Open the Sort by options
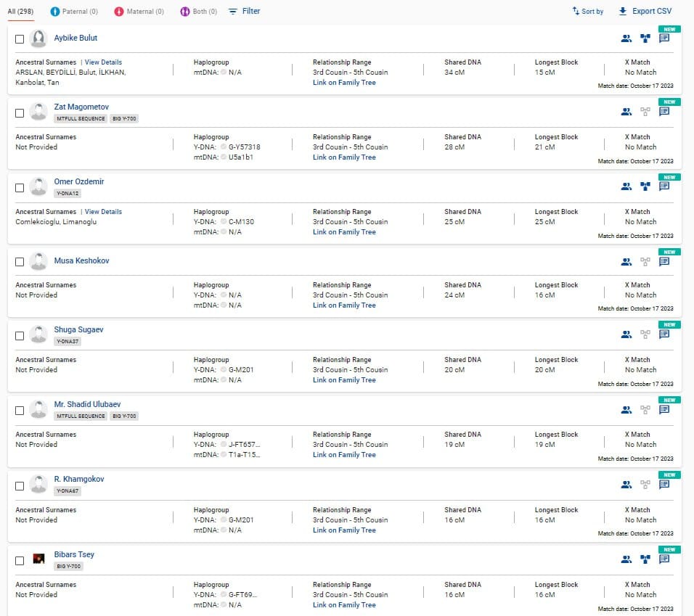This screenshot has height=616, width=694. click(x=588, y=12)
